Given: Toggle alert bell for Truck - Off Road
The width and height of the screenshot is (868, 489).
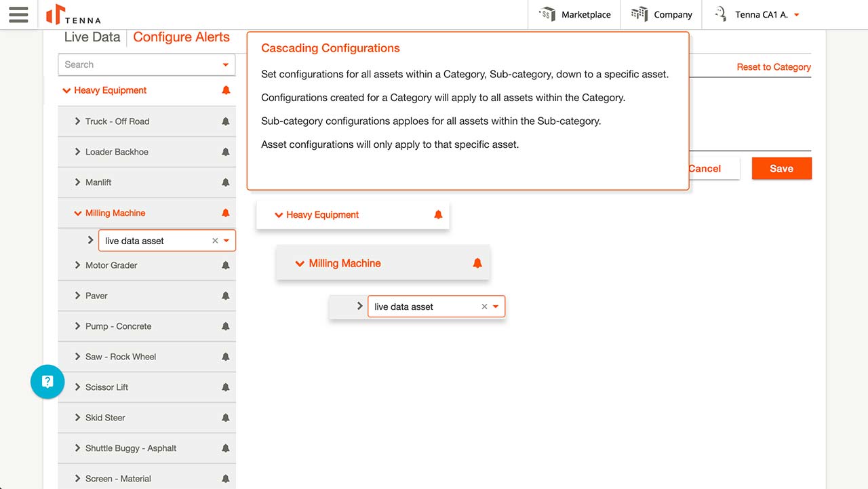Looking at the screenshot, I should (x=226, y=121).
